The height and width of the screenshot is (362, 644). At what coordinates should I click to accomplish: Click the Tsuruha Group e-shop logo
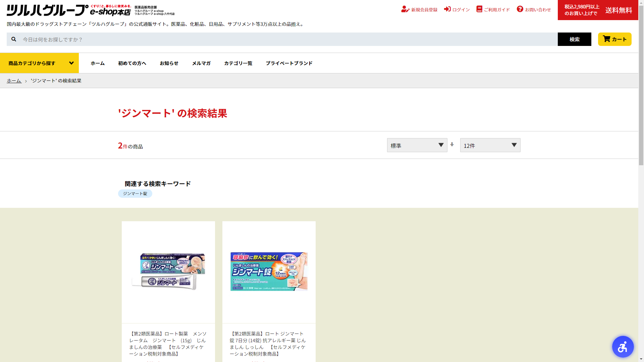69,10
